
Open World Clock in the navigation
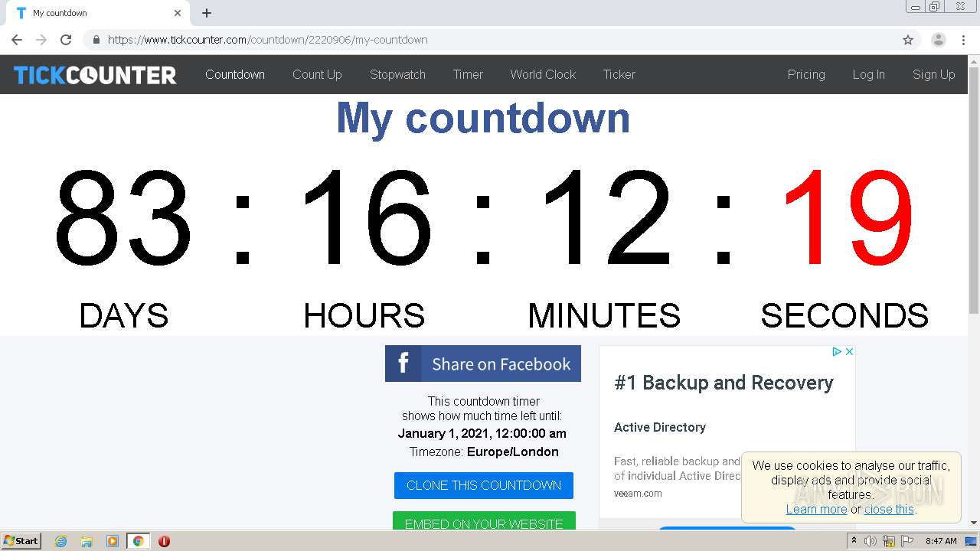tap(543, 74)
